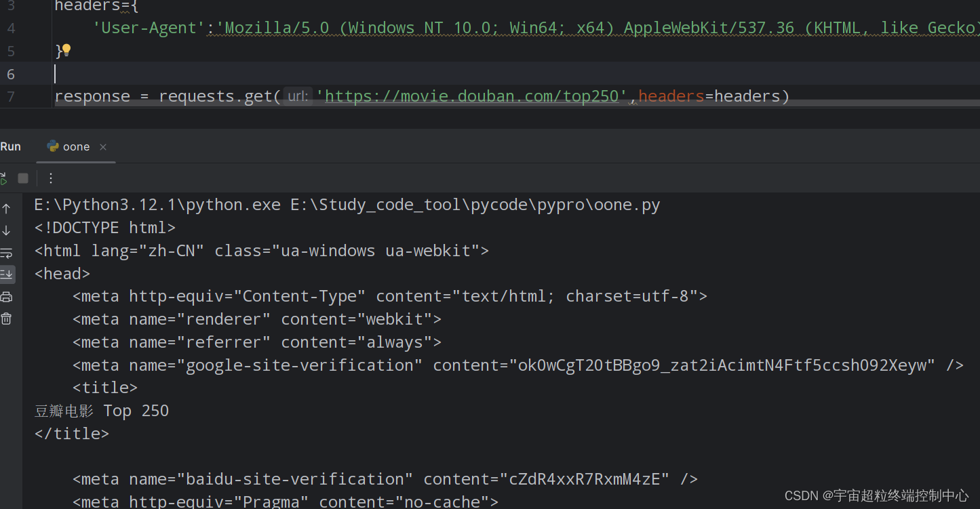The image size is (980, 509).
Task: Click the baidu-site-verification meta line
Action: 385,479
